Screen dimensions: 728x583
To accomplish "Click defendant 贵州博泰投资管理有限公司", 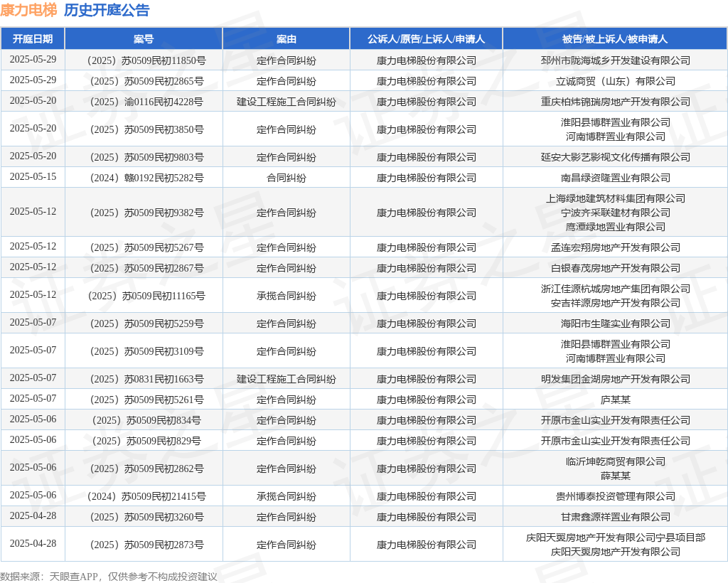I will point(615,497).
